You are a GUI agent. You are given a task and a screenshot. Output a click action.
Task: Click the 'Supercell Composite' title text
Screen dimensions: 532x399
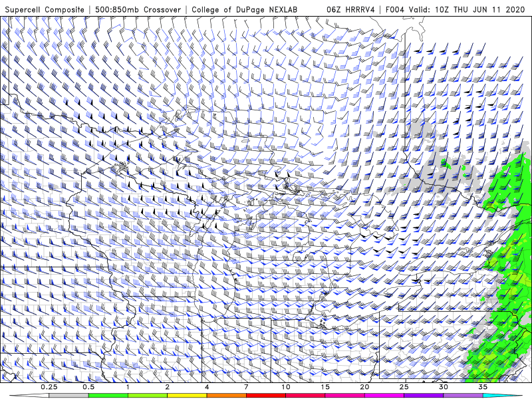tap(45, 9)
